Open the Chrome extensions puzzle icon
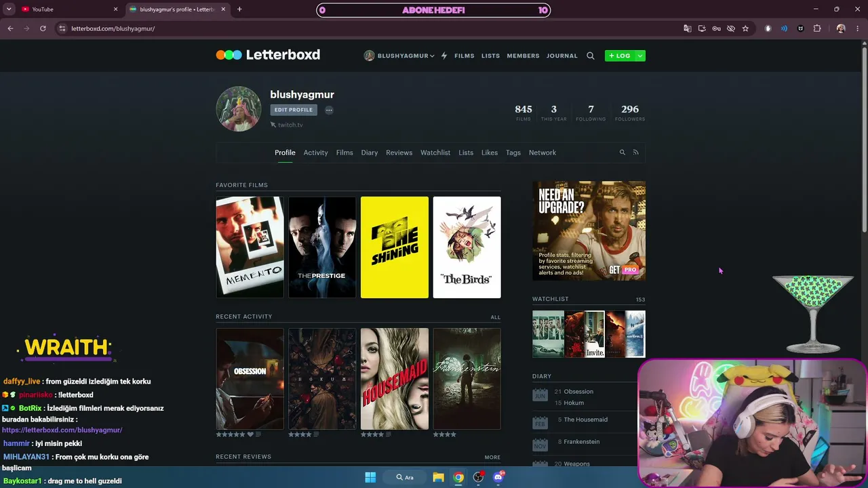The image size is (868, 488). (817, 28)
